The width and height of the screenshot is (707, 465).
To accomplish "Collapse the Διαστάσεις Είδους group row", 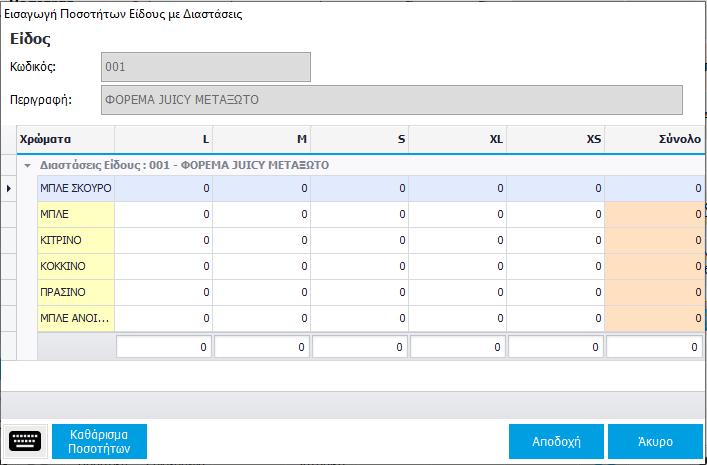I will (x=28, y=165).
